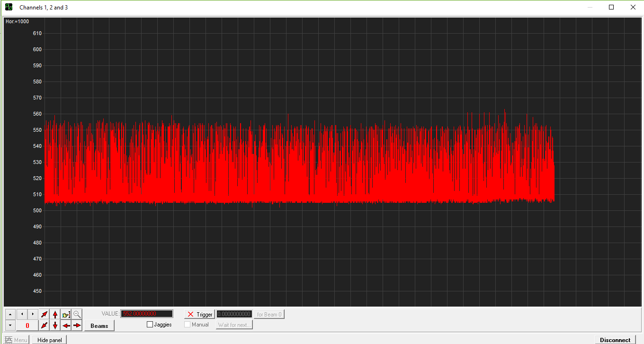Click the magnifying glass zoom icon
This screenshot has width=644, height=344.
(x=77, y=314)
